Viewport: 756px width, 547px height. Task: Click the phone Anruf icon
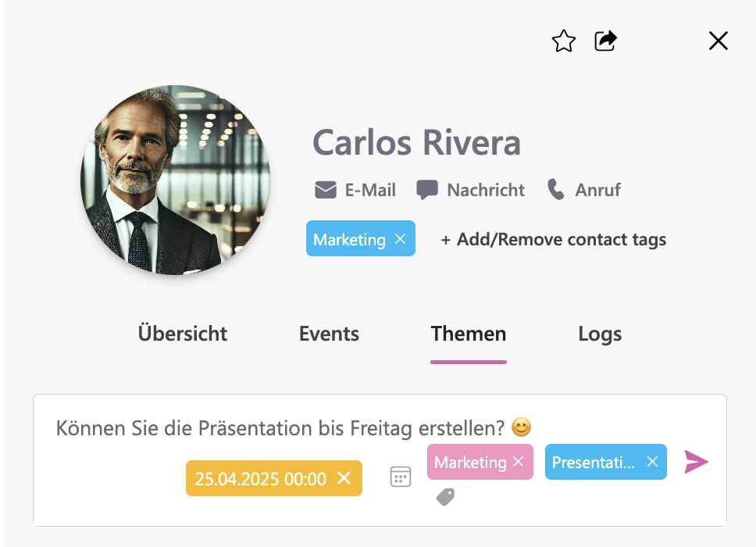coord(556,190)
